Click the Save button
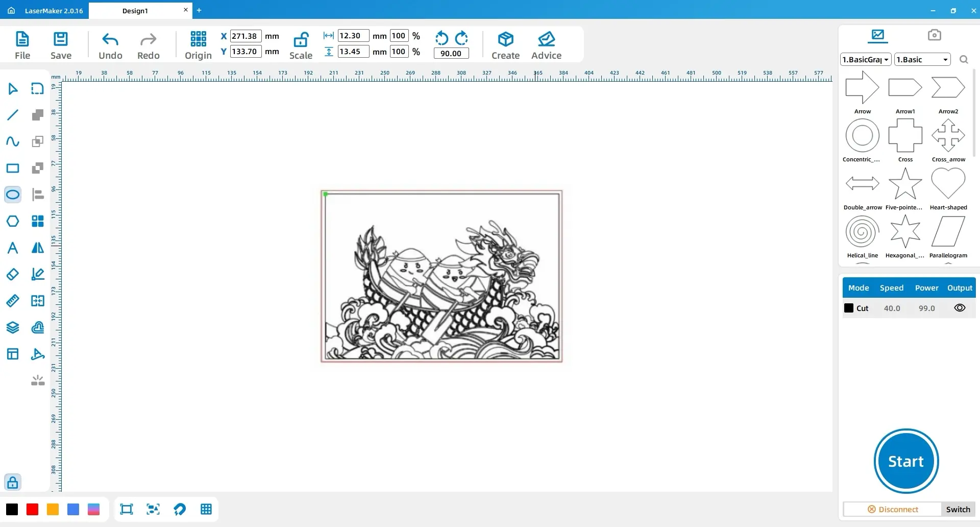980x527 pixels. tap(61, 45)
